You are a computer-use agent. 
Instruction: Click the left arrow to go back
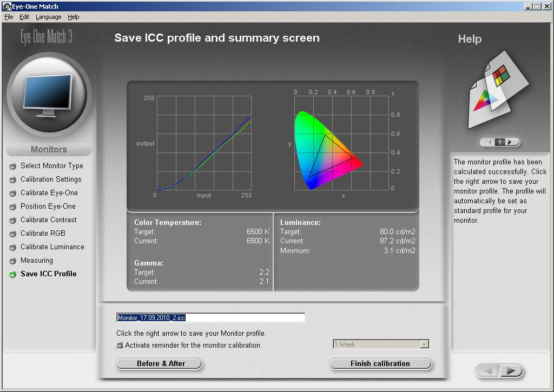pyautogui.click(x=488, y=371)
